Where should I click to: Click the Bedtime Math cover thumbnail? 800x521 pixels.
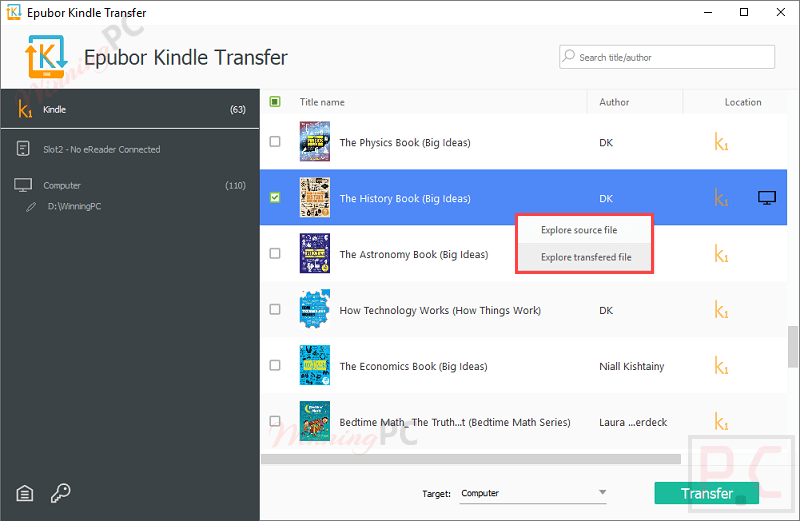pyautogui.click(x=315, y=421)
